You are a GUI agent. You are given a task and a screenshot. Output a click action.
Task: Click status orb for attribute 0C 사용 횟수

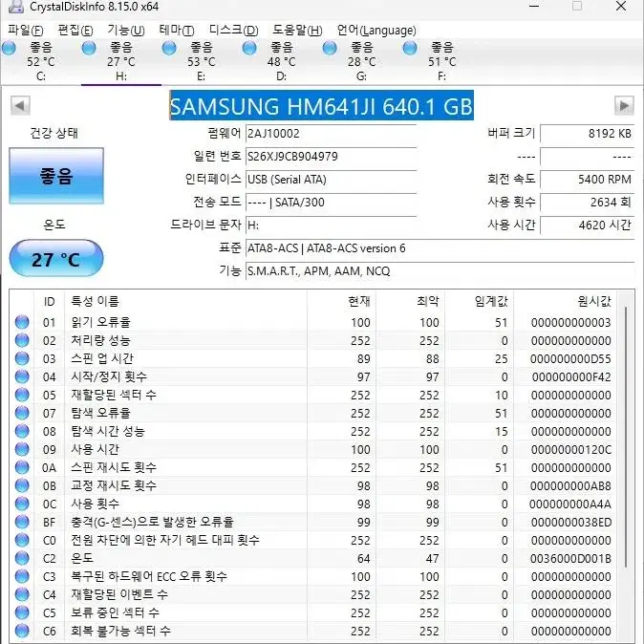(x=22, y=504)
